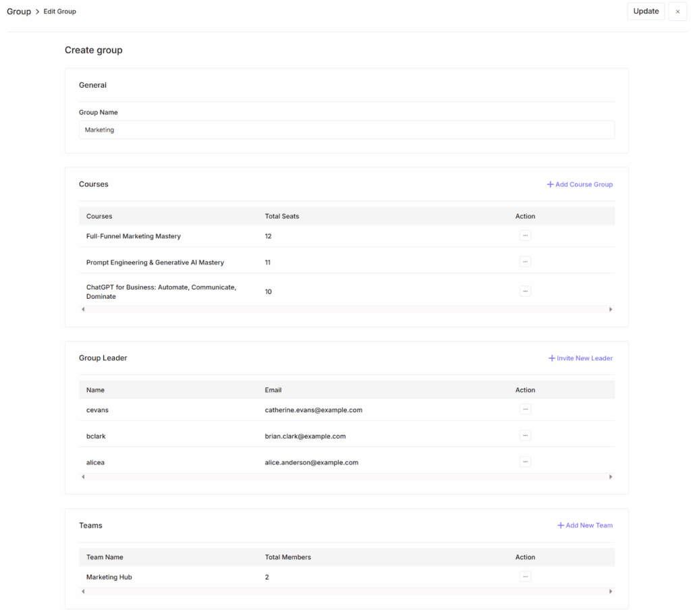
Task: Click the plus icon beside Add New Team
Action: [560, 525]
